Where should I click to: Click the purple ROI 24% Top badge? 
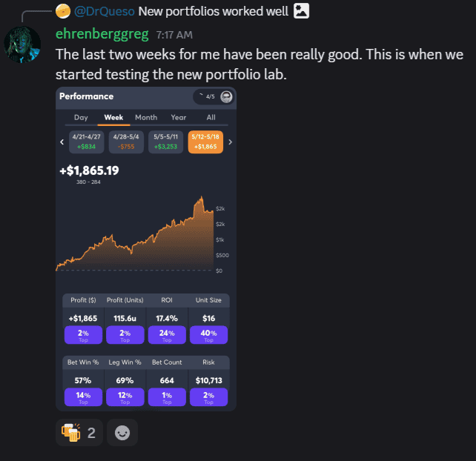pos(167,335)
